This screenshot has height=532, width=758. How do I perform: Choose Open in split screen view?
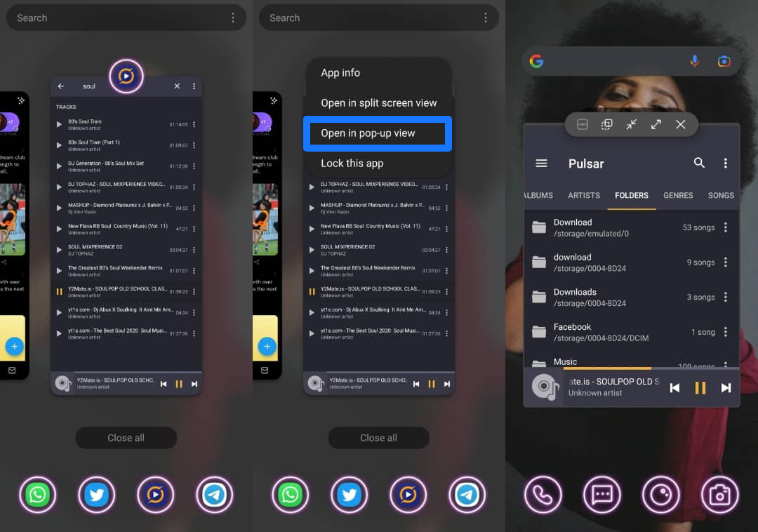(378, 103)
